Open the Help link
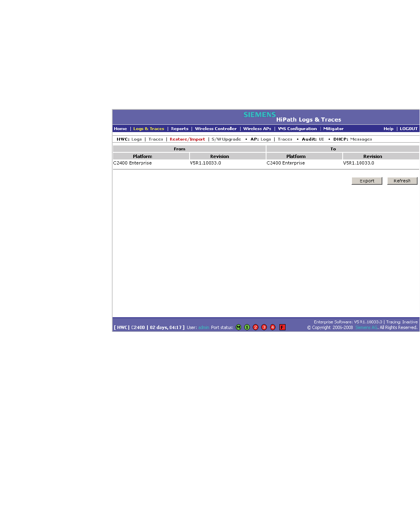Screen dimensions: 420x532 pos(388,129)
